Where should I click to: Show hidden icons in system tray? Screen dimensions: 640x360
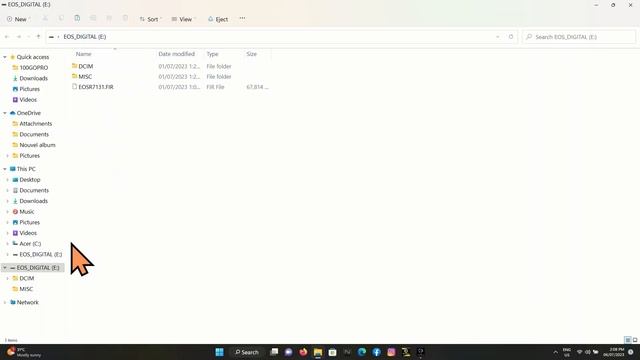pyautogui.click(x=555, y=352)
